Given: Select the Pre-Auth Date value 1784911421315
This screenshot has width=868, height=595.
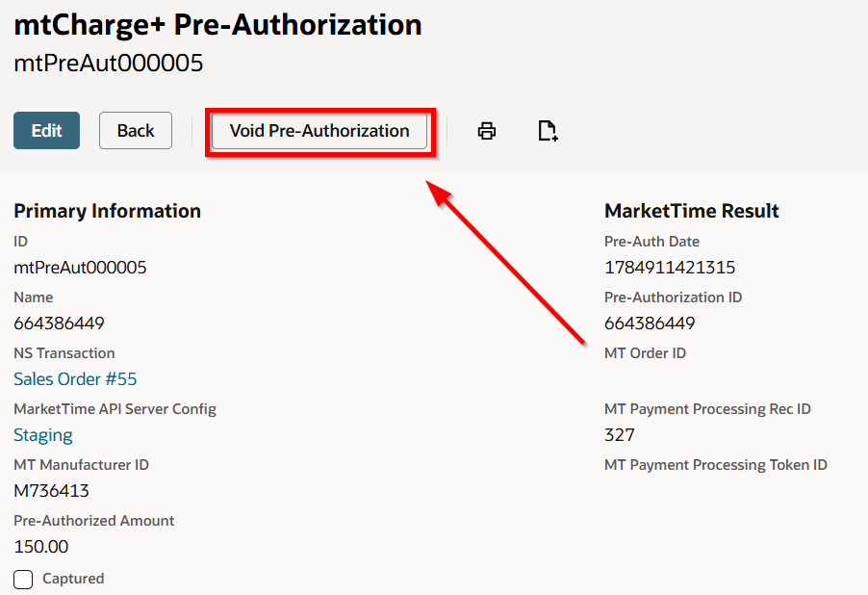Looking at the screenshot, I should [x=670, y=268].
